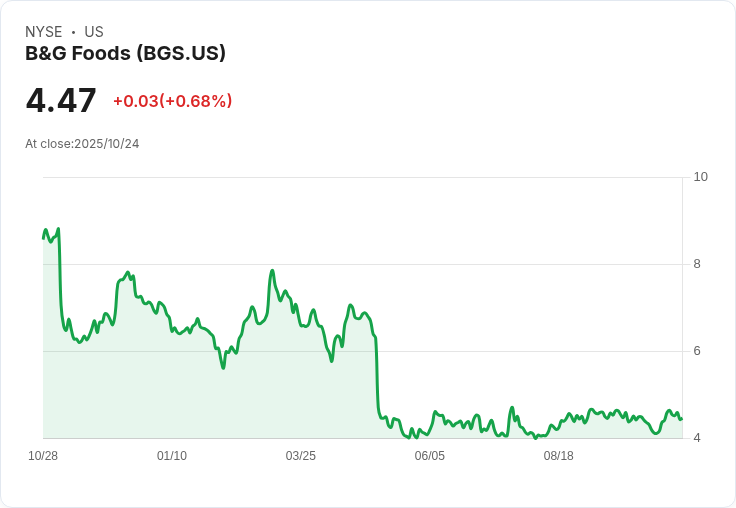
Task: Click the chart's highest peak near 10/28
Action: click(58, 230)
